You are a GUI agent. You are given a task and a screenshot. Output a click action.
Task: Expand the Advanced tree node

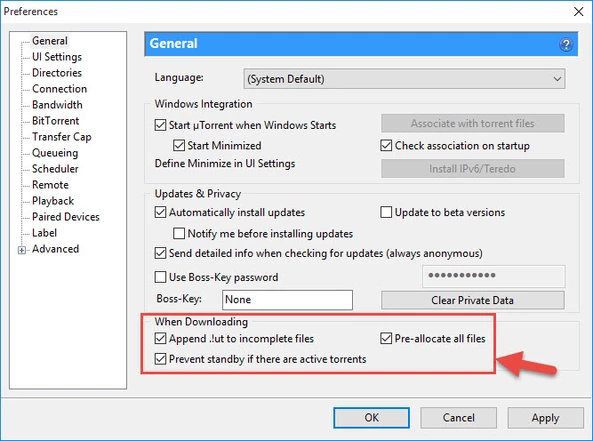(22, 250)
